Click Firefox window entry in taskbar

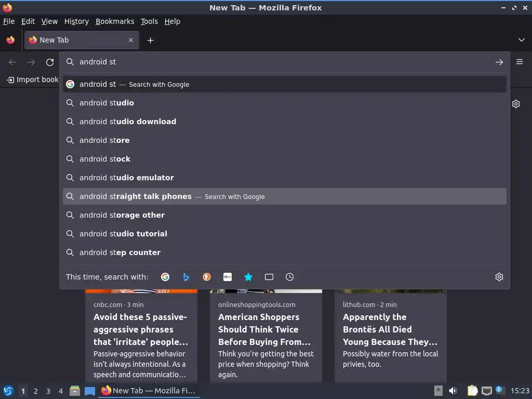pyautogui.click(x=149, y=391)
